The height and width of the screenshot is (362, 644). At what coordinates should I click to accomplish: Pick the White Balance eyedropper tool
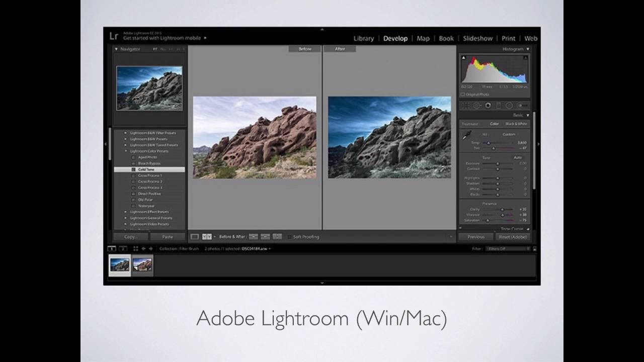coord(466,135)
